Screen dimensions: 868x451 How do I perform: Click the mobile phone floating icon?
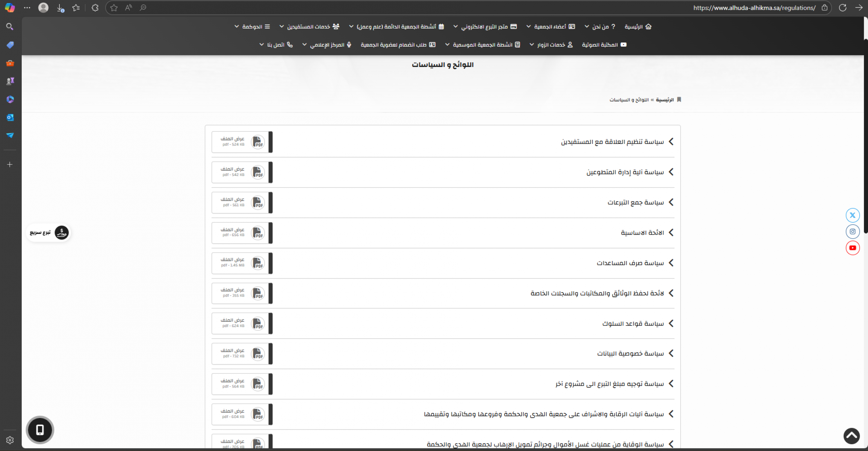(40, 430)
